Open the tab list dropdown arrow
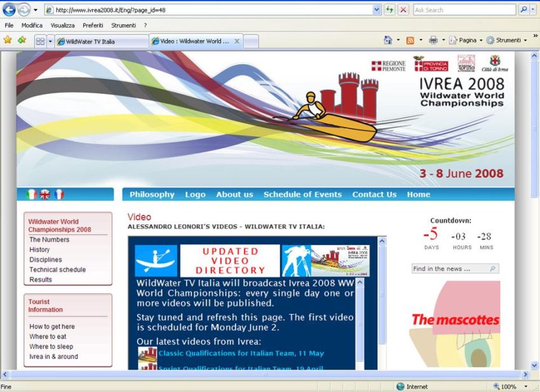The image size is (540, 392). [50, 42]
